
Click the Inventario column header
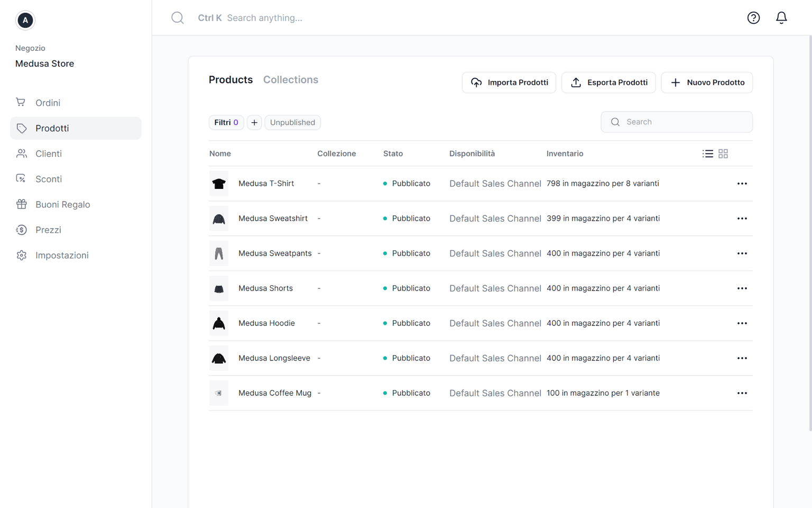pyautogui.click(x=565, y=153)
